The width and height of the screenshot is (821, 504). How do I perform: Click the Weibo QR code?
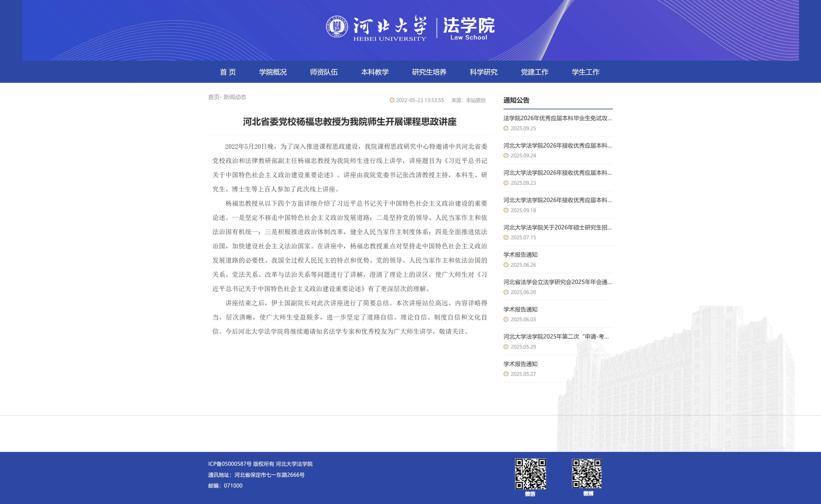pos(587,473)
